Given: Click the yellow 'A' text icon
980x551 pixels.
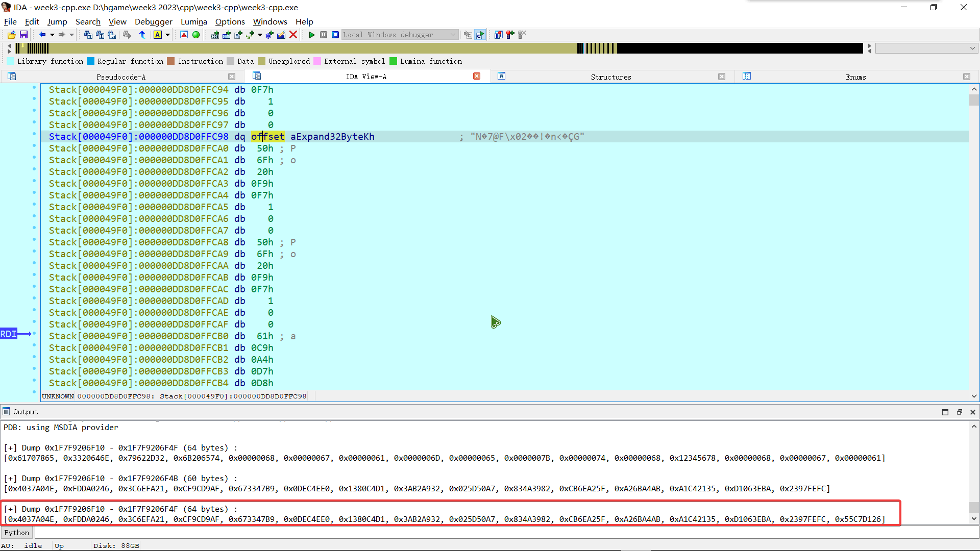Looking at the screenshot, I should tap(158, 35).
